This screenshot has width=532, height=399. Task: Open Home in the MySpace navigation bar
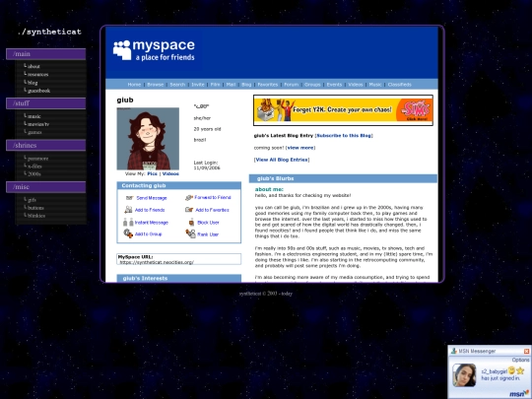tap(134, 85)
